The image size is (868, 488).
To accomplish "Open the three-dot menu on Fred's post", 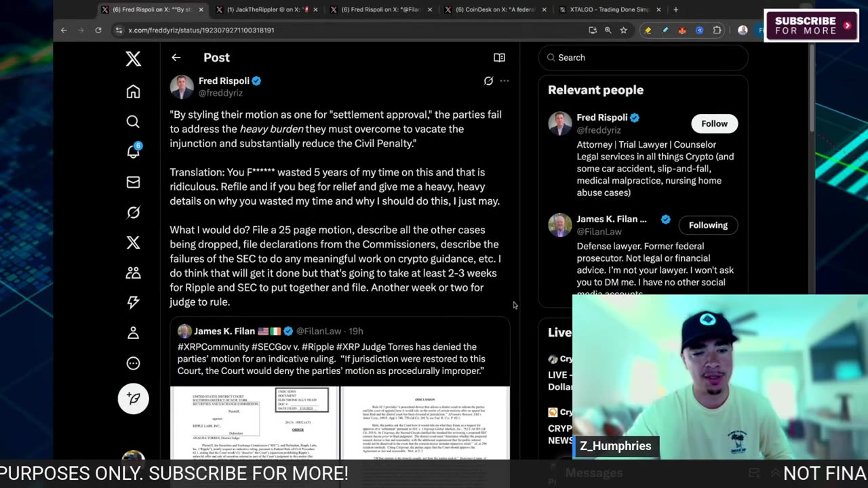I will click(x=505, y=81).
